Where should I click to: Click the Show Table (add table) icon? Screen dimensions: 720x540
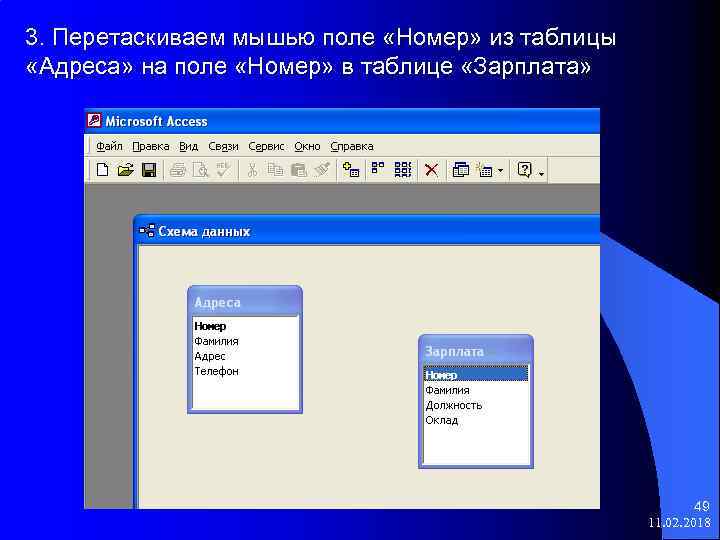351,170
